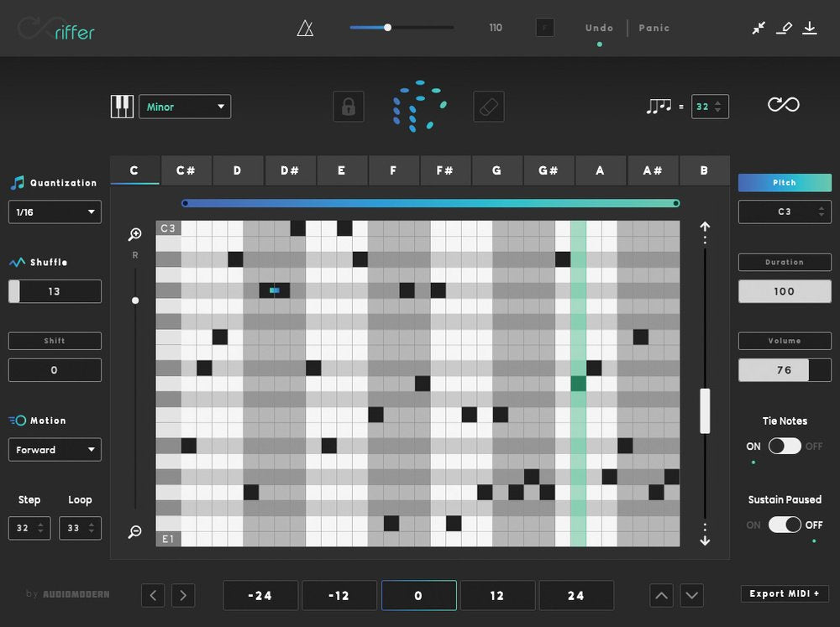This screenshot has width=840, height=627.
Task: Click the tempo slider handle
Action: pos(387,28)
